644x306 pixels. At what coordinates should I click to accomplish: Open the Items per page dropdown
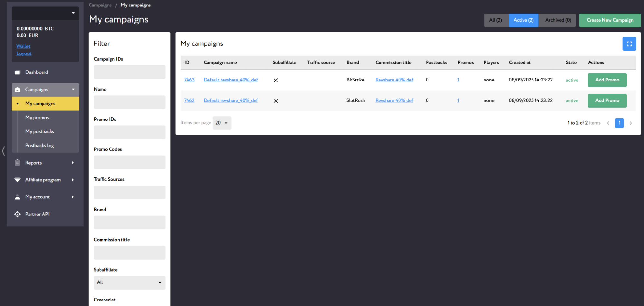point(222,123)
